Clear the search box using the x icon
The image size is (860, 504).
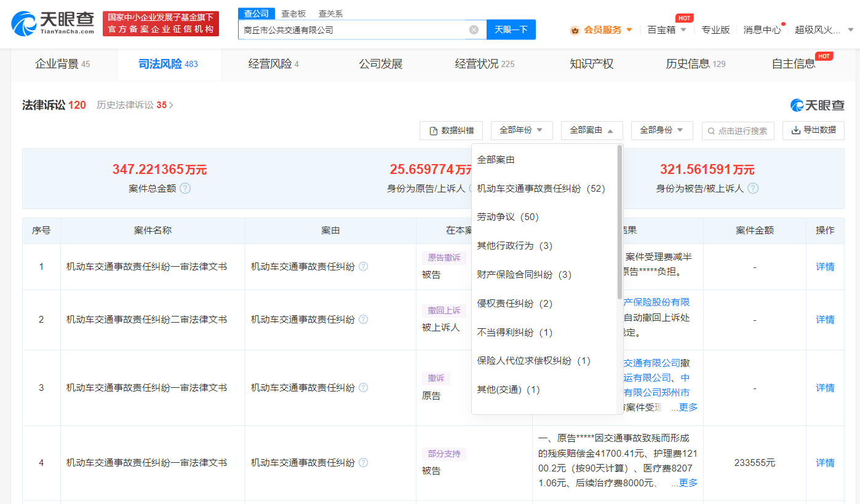click(x=473, y=30)
